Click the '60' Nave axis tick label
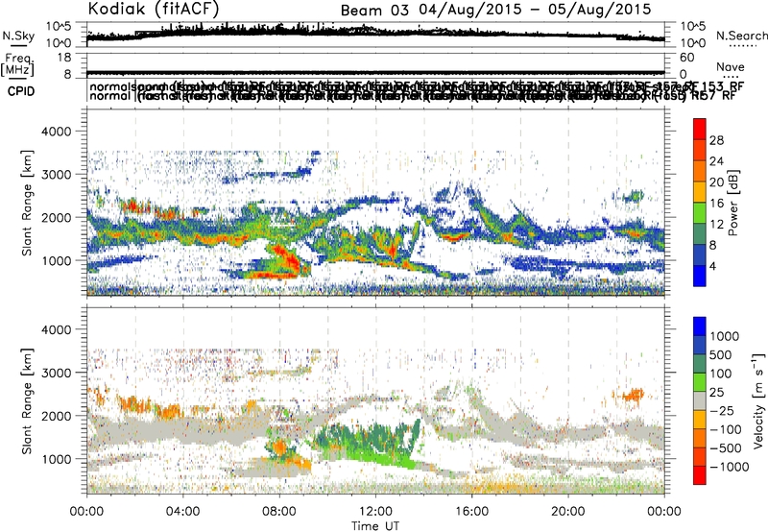Image resolution: width=768 pixels, height=532 pixels. [687, 58]
